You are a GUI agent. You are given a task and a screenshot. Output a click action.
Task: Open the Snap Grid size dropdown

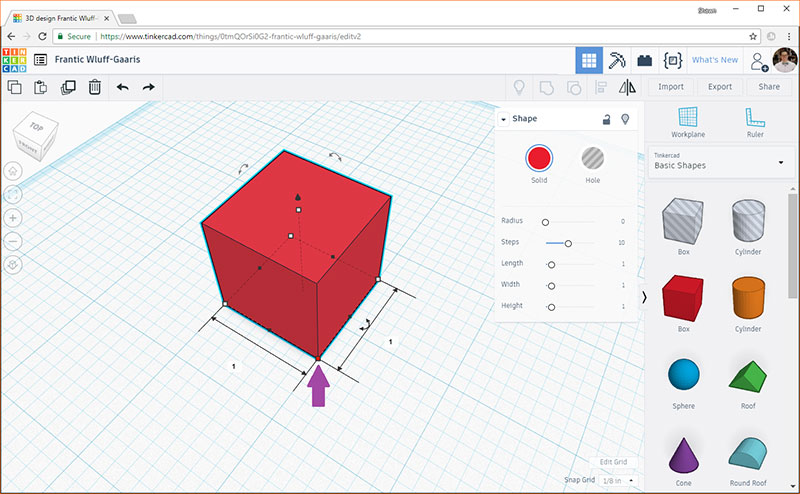click(619, 481)
